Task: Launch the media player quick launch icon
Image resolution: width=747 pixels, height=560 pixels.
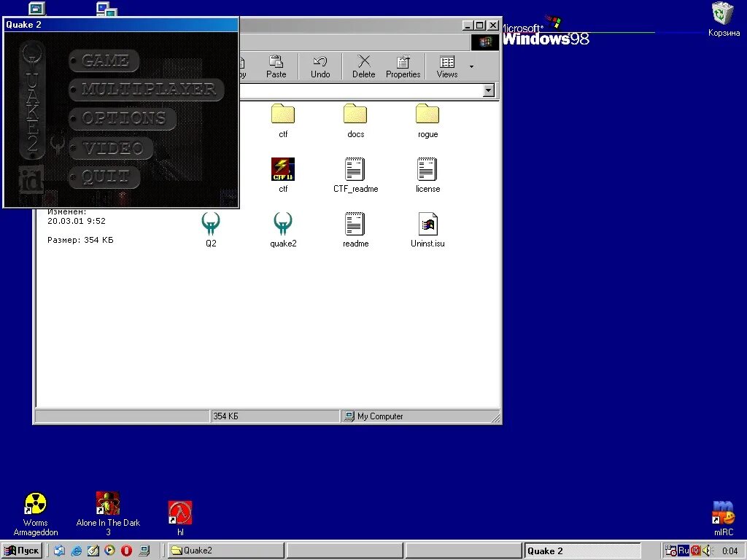Action: coord(109,551)
